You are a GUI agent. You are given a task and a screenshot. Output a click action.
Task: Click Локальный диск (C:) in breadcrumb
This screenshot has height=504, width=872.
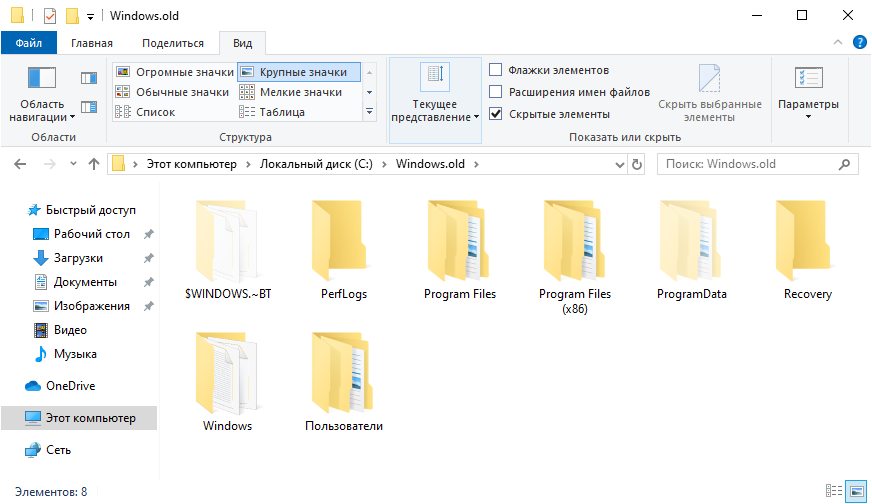pyautogui.click(x=315, y=164)
